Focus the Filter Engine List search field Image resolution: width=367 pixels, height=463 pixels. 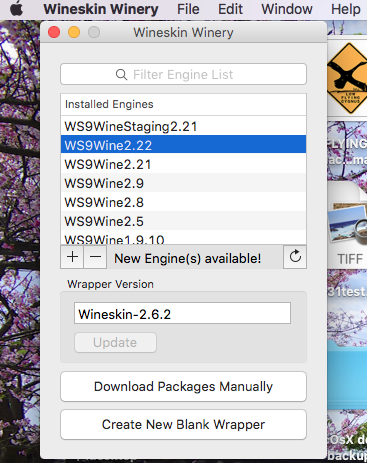pyautogui.click(x=183, y=74)
